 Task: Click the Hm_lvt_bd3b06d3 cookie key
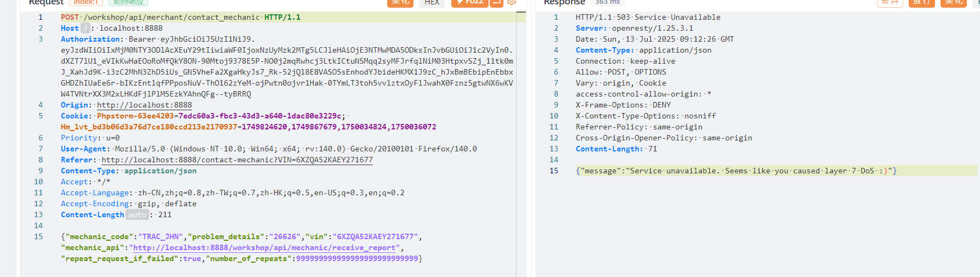149,127
